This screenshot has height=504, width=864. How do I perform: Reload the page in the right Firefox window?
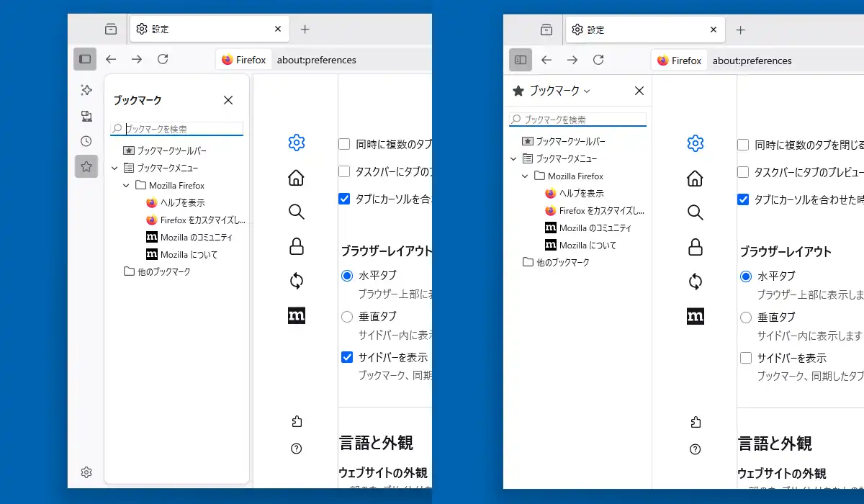coord(598,60)
